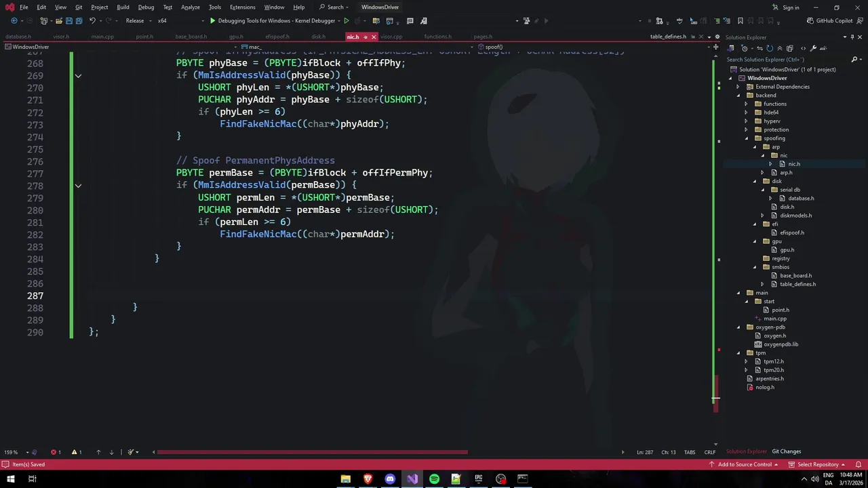This screenshot has width=868, height=488.
Task: Click the Navigate Backward arrow icon
Action: coord(14,20)
